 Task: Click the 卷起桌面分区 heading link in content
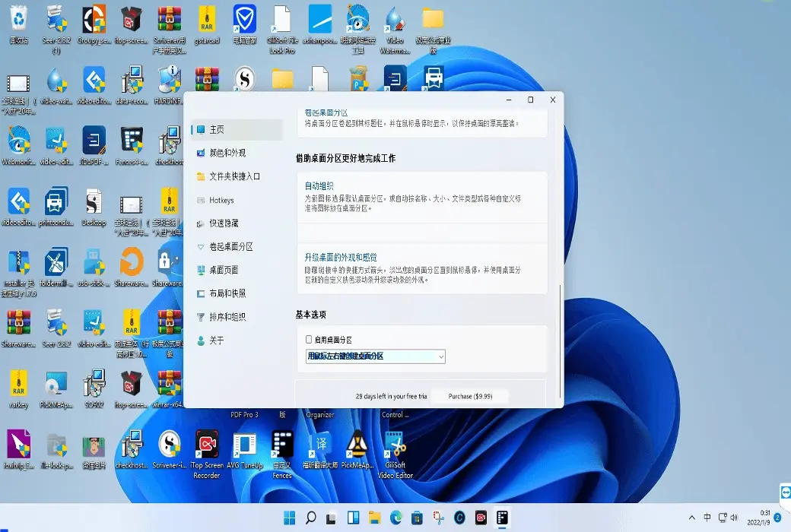point(326,113)
